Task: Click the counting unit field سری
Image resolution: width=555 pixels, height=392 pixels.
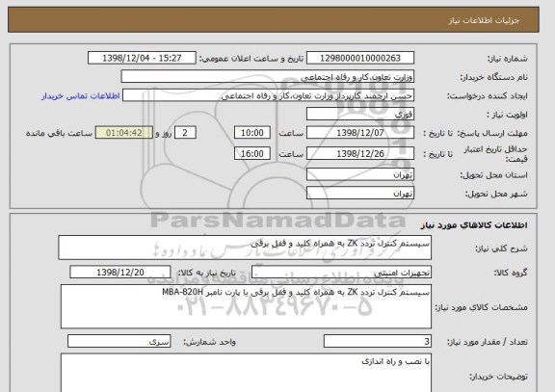Action: (119, 341)
